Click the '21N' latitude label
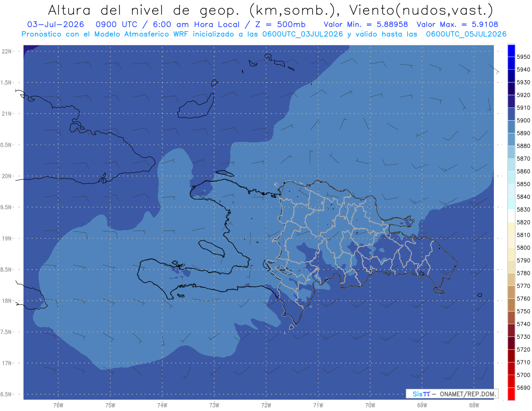 click(8, 114)
